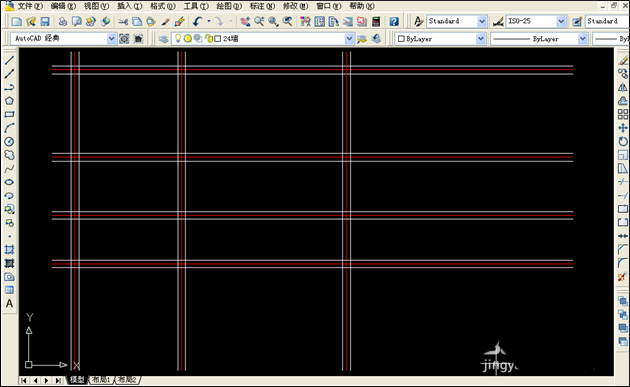The image size is (630, 387).
Task: Undo the last action
Action: pos(197,21)
